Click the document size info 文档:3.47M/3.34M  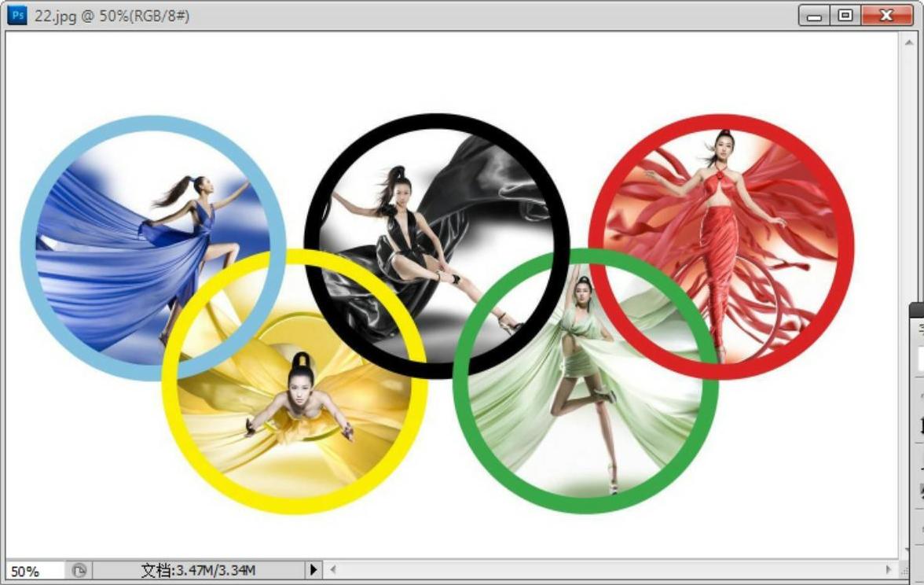point(197,570)
